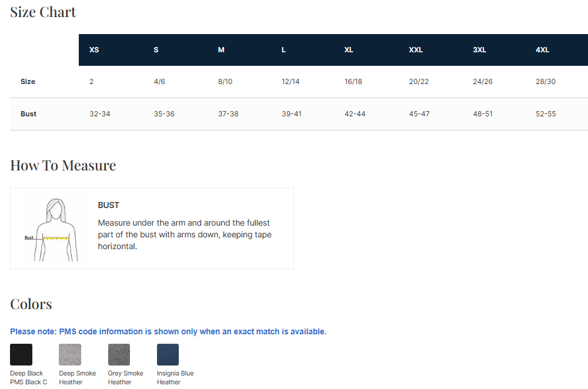Select the M size column header
Viewport: 588px width, 389px height.
pos(221,50)
